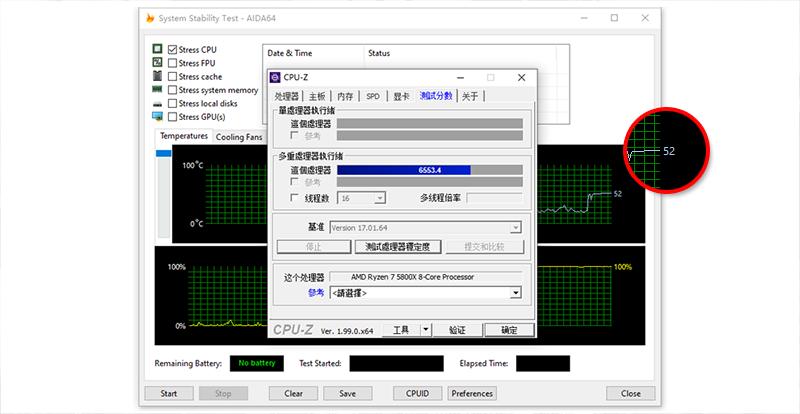Enable the Stress FPU checkbox
Screen dimensions: 800x414
pyautogui.click(x=172, y=63)
